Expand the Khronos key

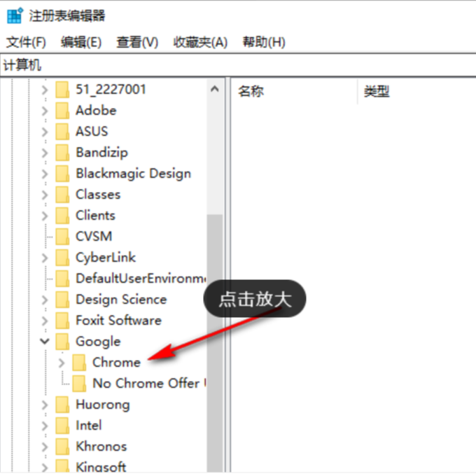coord(45,447)
